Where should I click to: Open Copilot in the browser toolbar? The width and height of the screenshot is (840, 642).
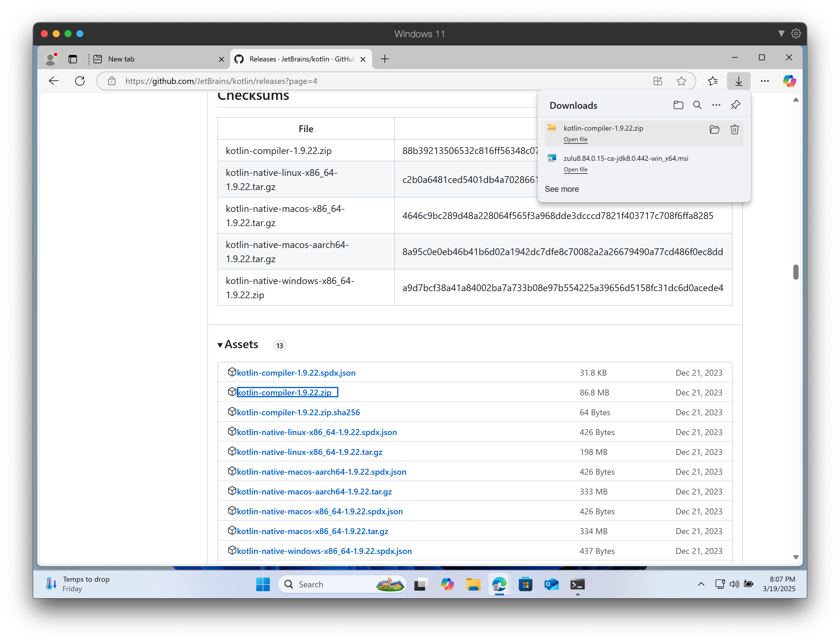click(789, 81)
